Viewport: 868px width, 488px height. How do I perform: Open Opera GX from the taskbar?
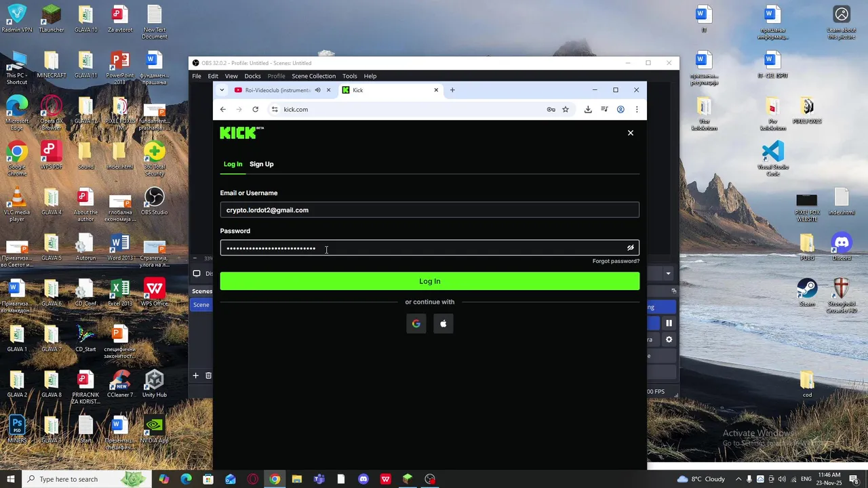pyautogui.click(x=252, y=479)
